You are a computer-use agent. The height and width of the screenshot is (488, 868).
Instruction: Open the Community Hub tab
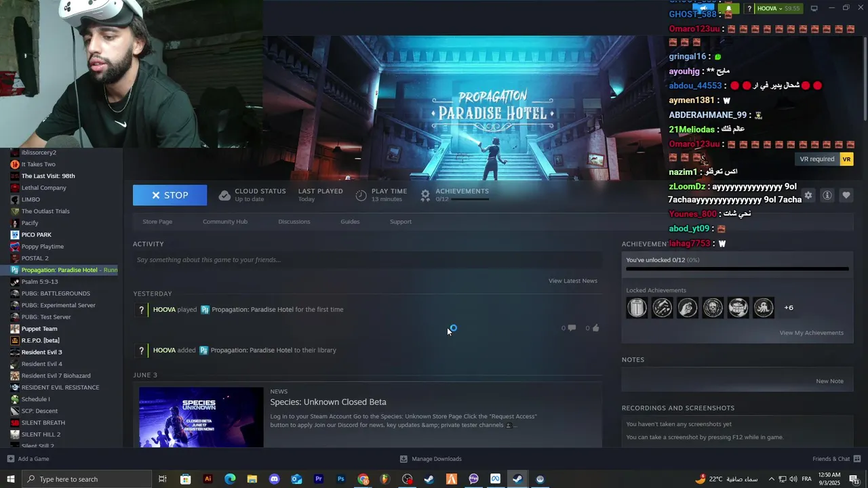(225, 222)
